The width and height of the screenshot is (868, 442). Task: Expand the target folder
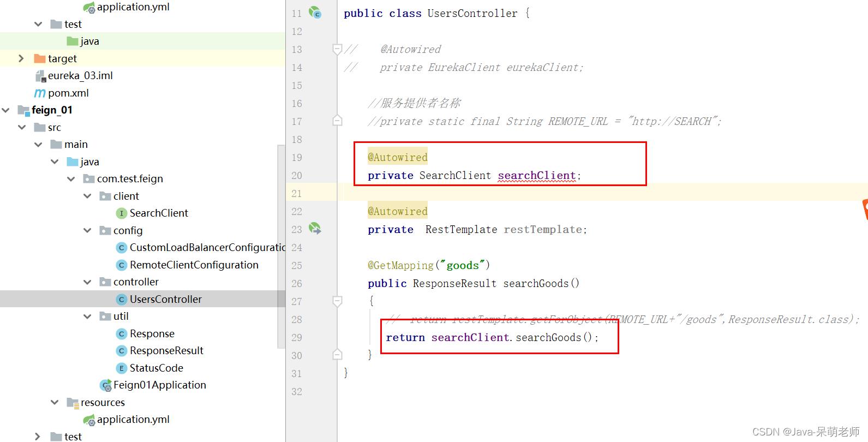click(x=21, y=58)
